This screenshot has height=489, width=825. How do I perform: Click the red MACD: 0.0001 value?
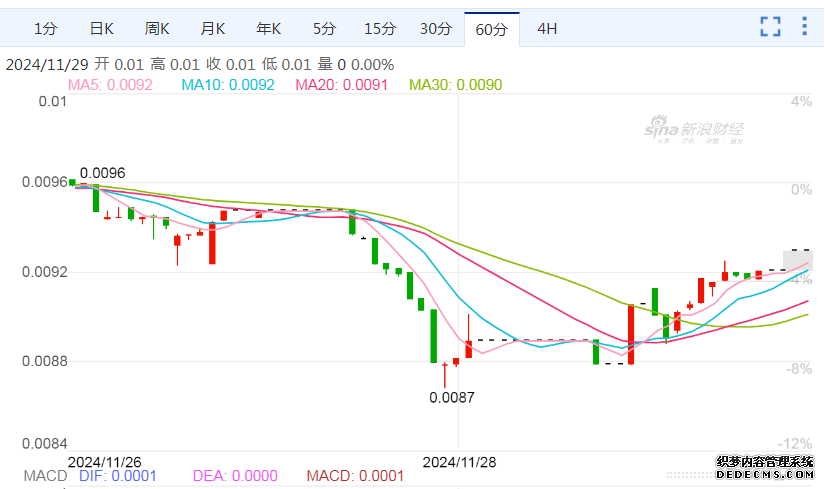pyautogui.click(x=355, y=476)
